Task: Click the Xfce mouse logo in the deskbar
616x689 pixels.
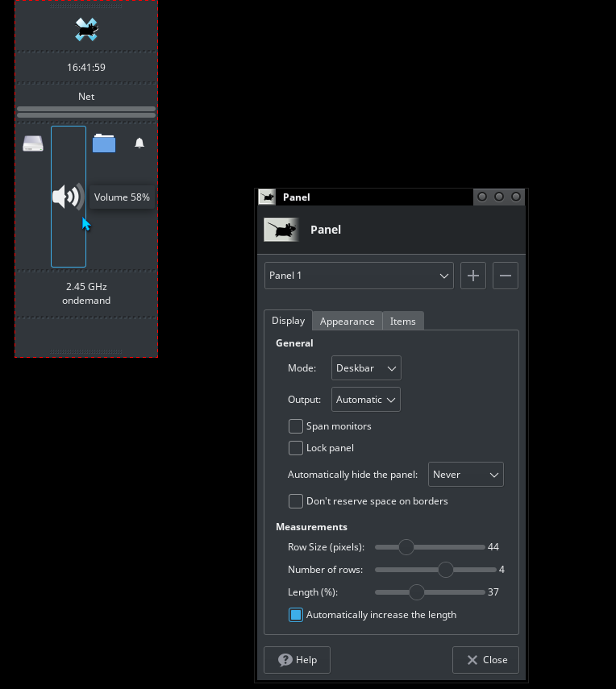Action: click(86, 30)
